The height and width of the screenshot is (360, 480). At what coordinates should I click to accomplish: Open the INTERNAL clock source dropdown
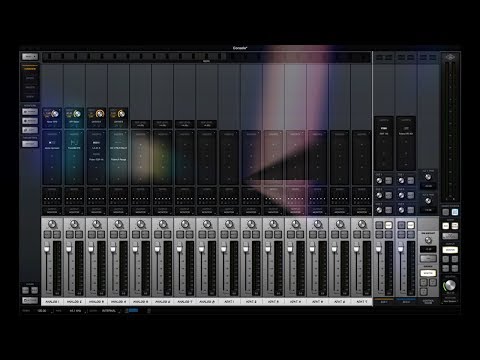110,311
